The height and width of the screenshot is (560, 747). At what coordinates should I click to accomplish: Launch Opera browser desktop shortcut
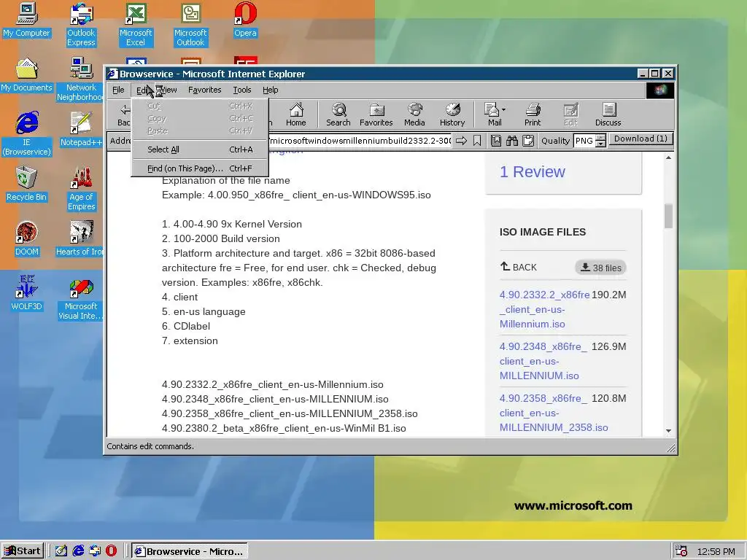pyautogui.click(x=245, y=20)
